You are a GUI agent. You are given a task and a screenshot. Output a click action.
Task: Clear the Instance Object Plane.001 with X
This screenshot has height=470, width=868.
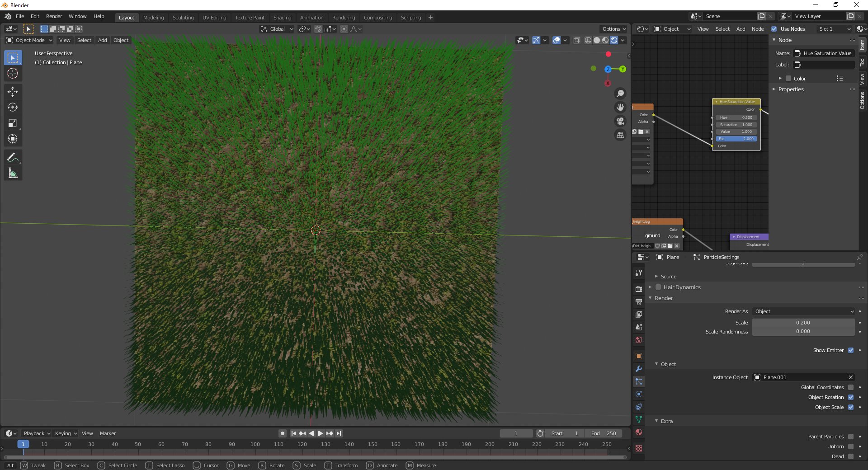pos(850,377)
